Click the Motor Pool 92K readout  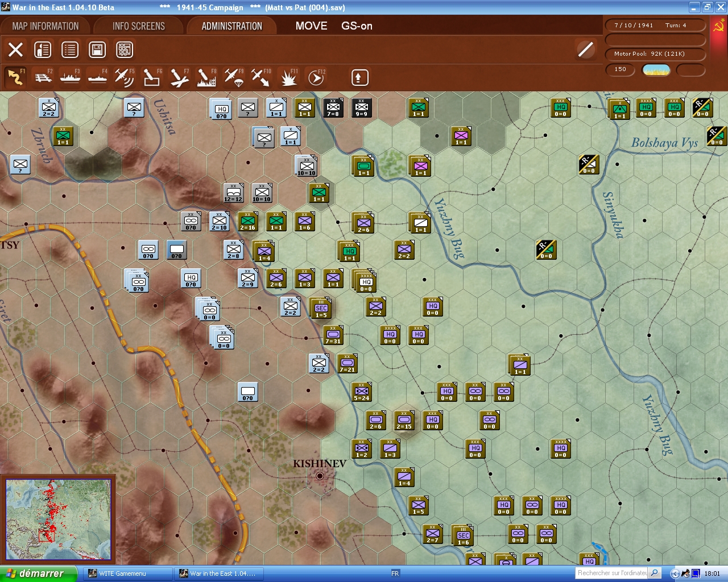(655, 54)
